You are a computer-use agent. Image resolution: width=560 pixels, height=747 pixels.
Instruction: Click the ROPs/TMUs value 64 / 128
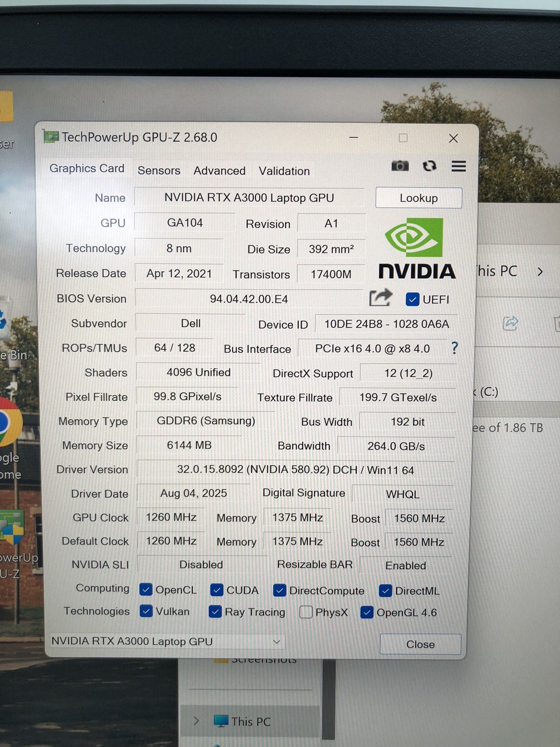(175, 348)
